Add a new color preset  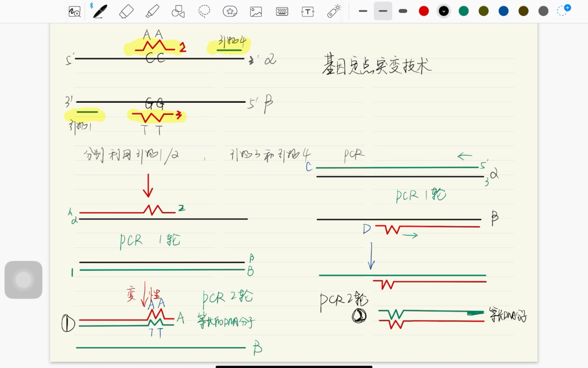coord(563,10)
